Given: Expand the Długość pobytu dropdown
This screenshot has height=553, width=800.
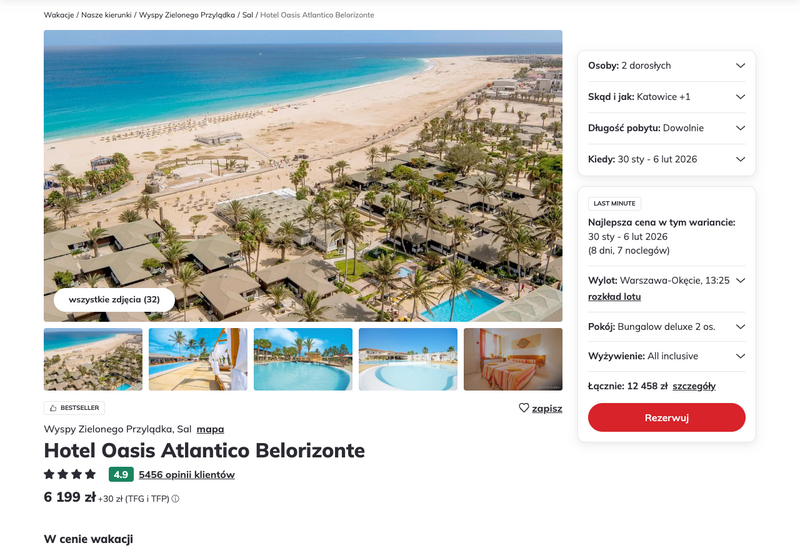Looking at the screenshot, I should 666,128.
